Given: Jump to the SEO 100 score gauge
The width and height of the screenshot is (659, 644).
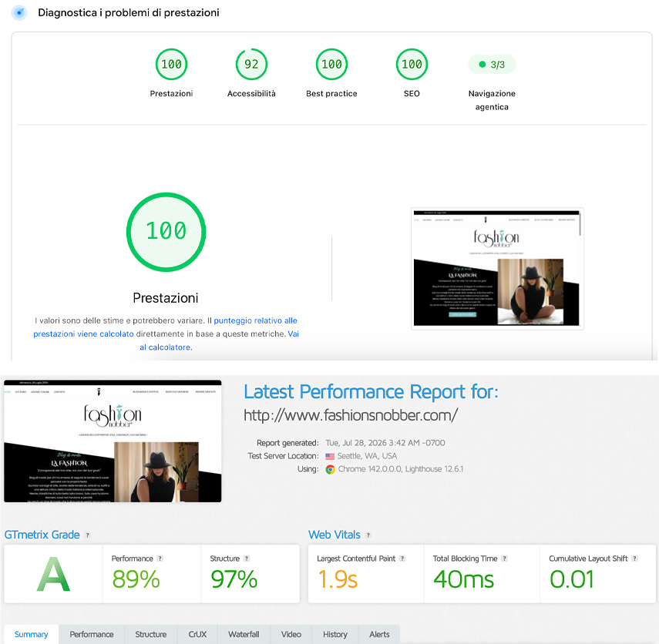Looking at the screenshot, I should [412, 64].
